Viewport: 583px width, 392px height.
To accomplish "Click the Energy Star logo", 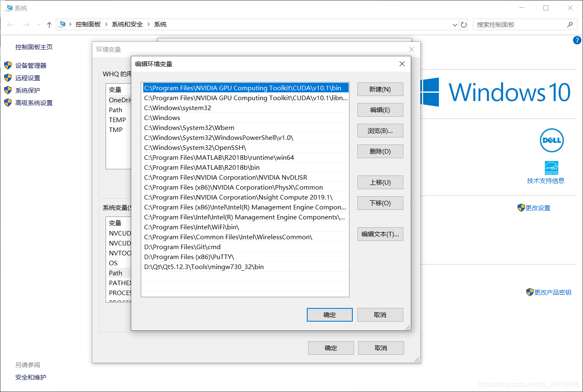I will 552,168.
